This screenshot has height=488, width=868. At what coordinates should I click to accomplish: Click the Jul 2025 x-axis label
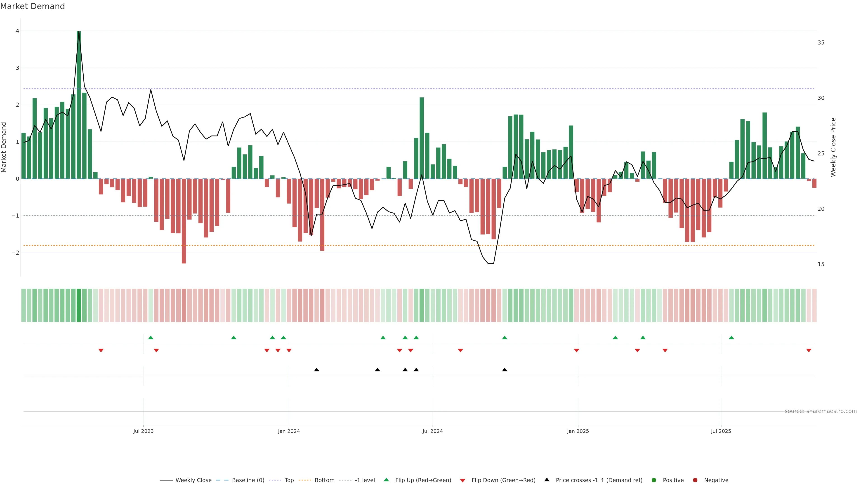pyautogui.click(x=721, y=431)
